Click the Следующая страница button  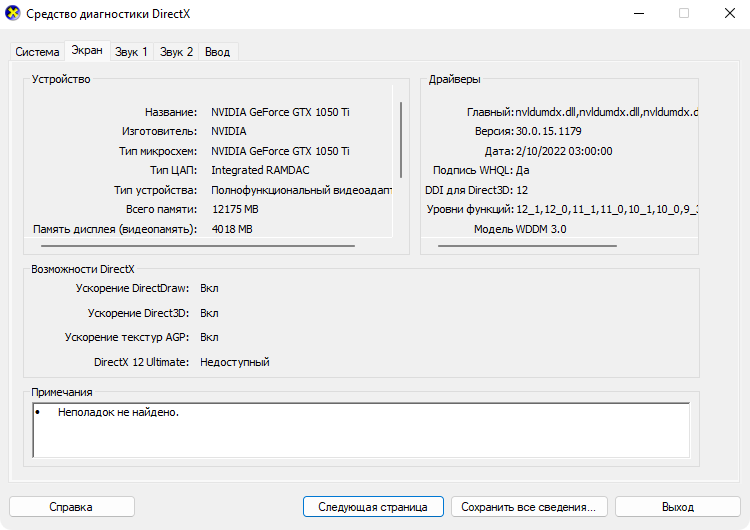tap(373, 507)
